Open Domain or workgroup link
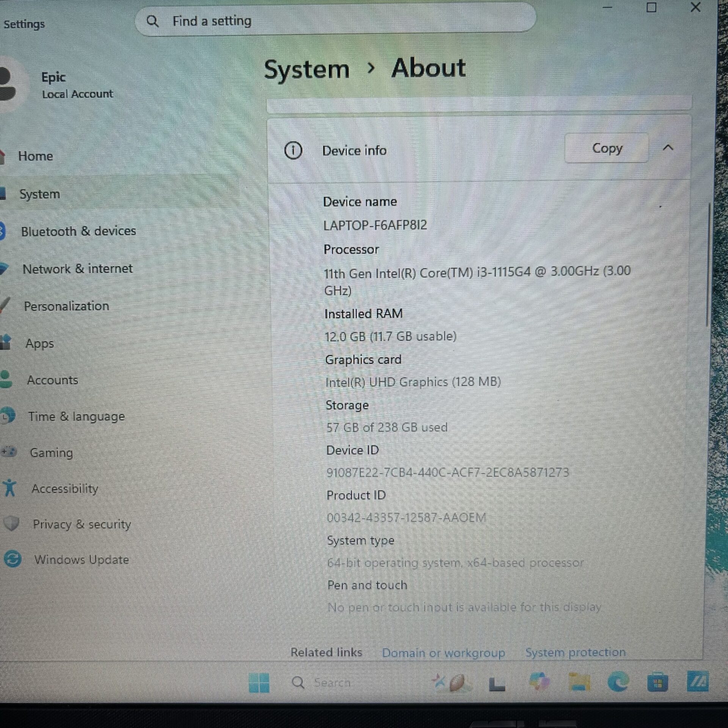The width and height of the screenshot is (728, 728). pos(443,653)
